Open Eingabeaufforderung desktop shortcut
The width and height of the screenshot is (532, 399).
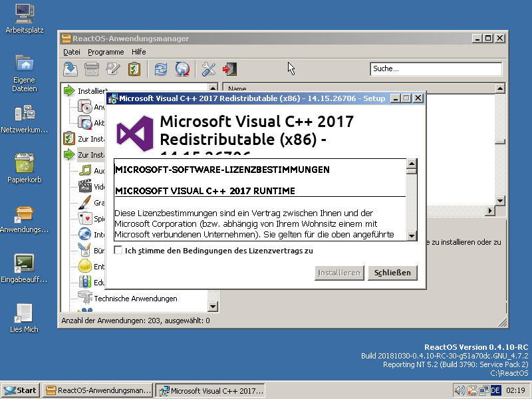click(x=25, y=269)
